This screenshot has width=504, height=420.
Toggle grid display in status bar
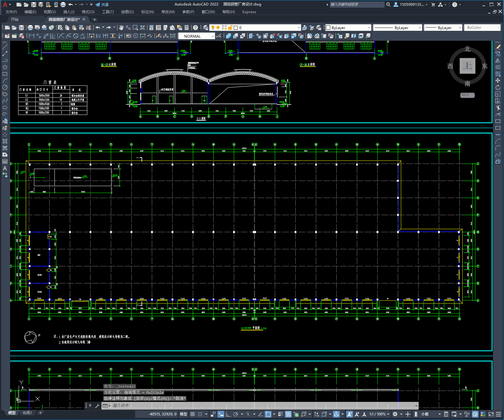click(193, 414)
